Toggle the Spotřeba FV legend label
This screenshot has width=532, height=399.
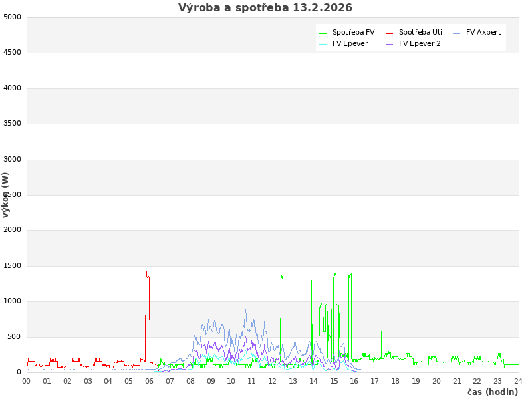[x=353, y=32]
